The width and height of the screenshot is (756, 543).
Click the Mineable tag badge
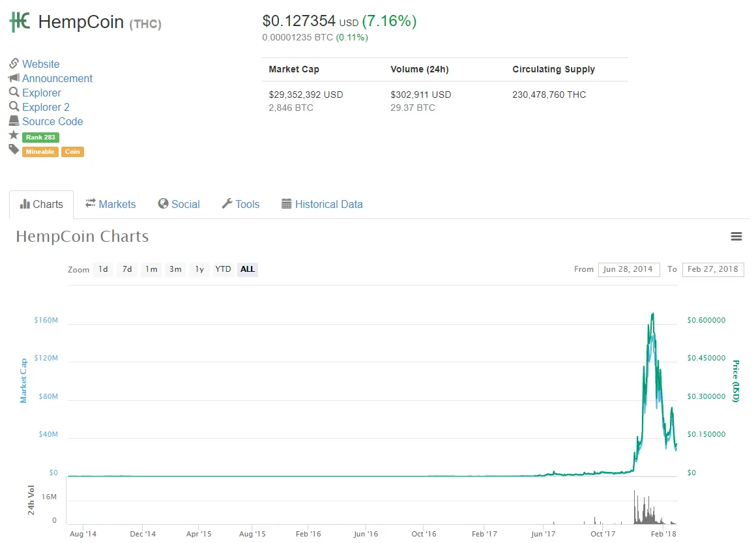[x=40, y=152]
